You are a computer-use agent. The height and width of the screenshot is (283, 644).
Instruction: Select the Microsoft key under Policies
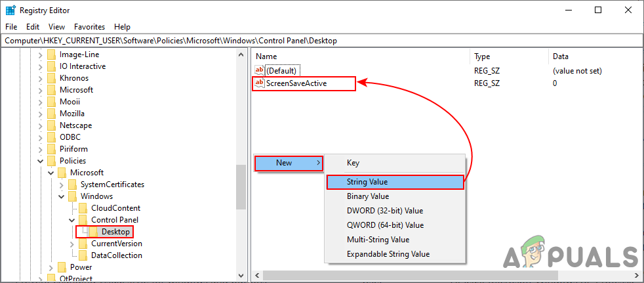click(x=87, y=173)
